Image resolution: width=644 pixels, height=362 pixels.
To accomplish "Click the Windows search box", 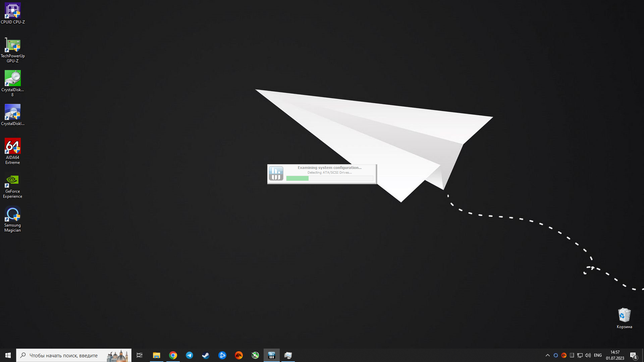I will tap(64, 355).
